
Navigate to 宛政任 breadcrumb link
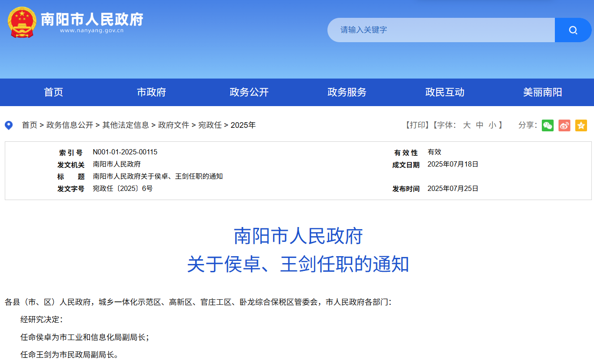[210, 125]
